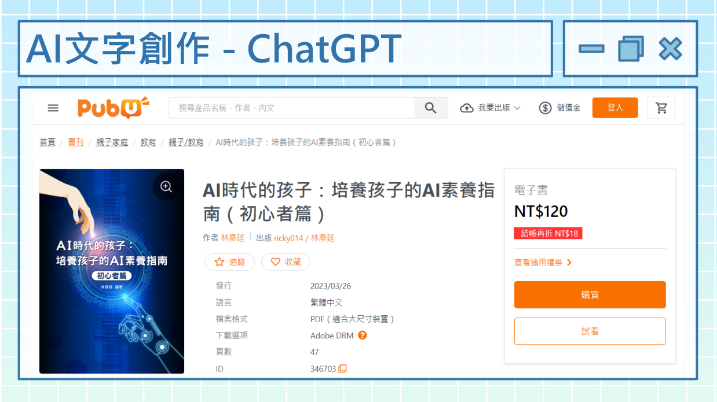The height and width of the screenshot is (402, 717).
Task: Expand the 我要出版 dropdown arrow
Action: (517, 108)
